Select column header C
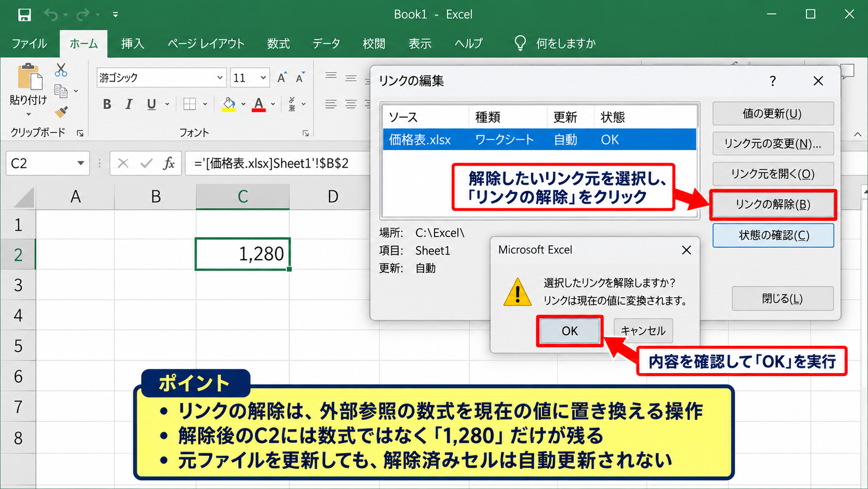 [242, 196]
